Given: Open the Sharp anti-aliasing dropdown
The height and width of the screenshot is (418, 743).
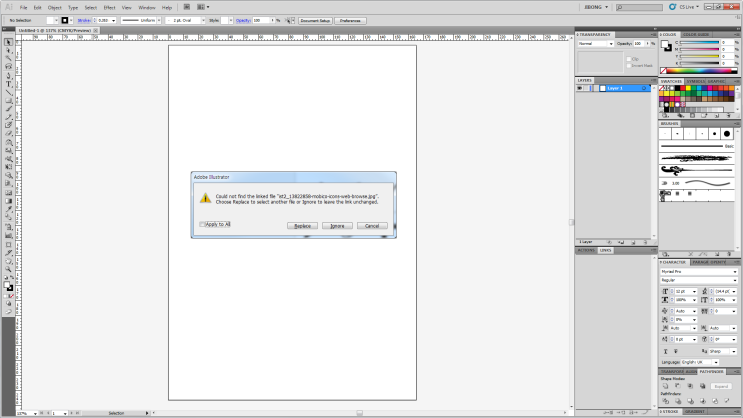Looking at the screenshot, I should pos(723,352).
